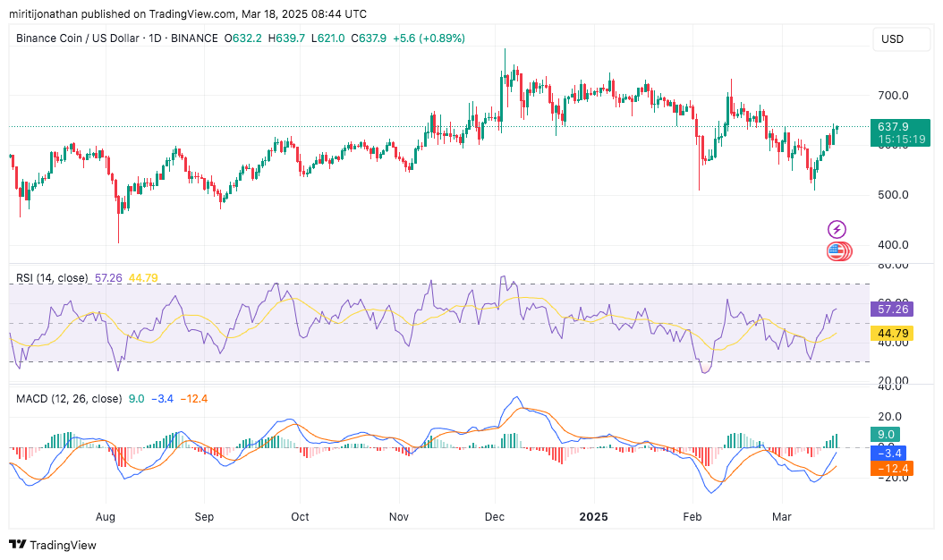Click the Feb label on time axis
The image size is (943, 560).
pyautogui.click(x=692, y=517)
